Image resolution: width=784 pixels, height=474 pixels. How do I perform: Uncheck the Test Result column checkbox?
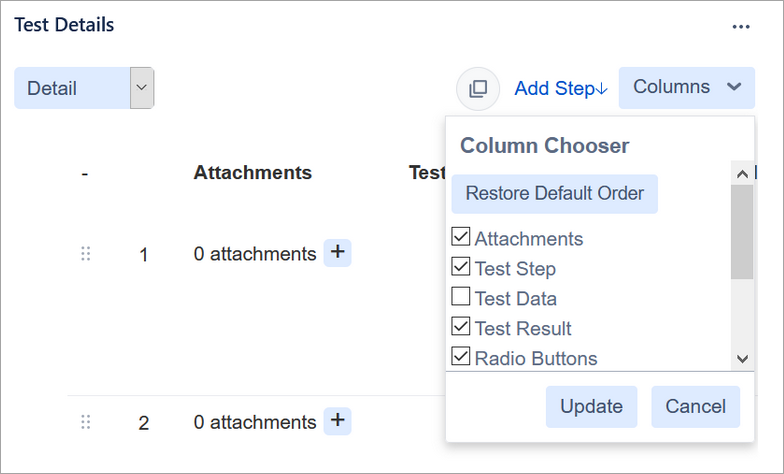coord(461,327)
